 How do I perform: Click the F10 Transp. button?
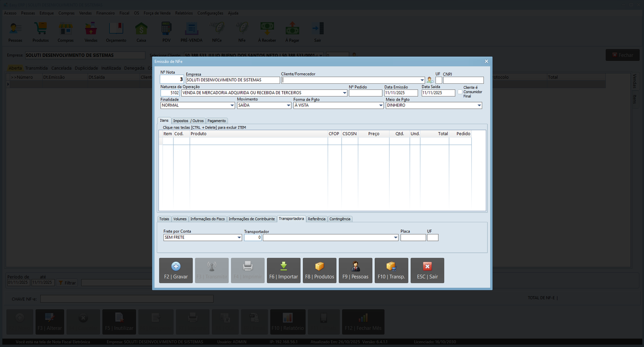pos(391,270)
